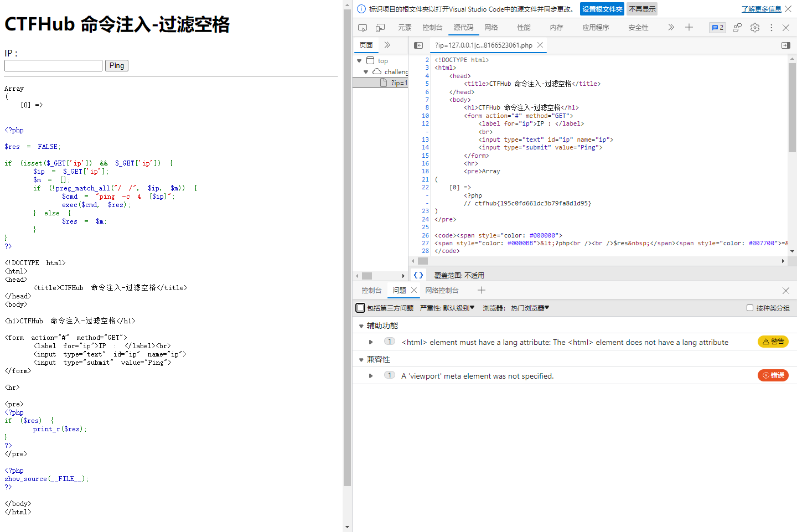Click the 警告 warning badge

click(773, 342)
